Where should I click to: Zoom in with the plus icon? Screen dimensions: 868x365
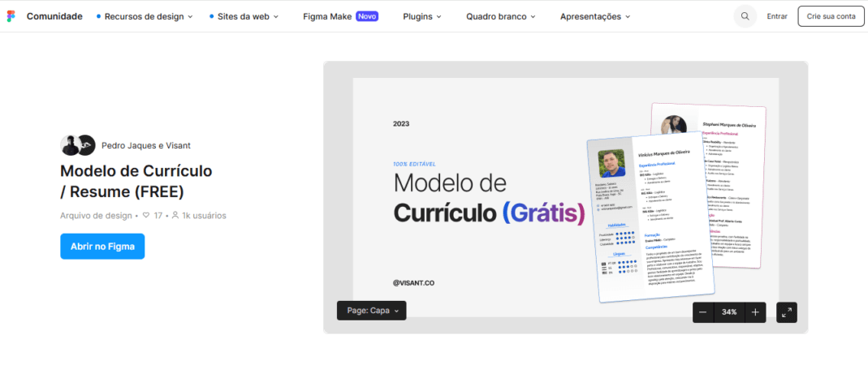coord(755,312)
